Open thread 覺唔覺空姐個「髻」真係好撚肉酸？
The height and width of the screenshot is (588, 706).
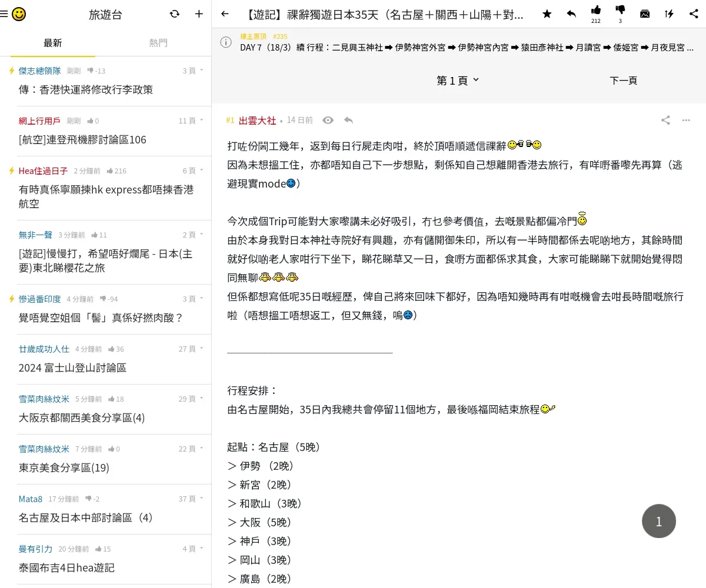click(x=101, y=318)
